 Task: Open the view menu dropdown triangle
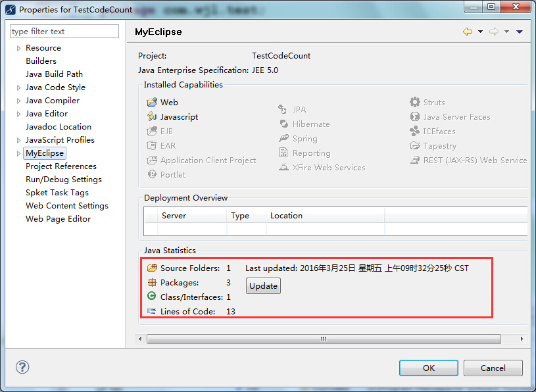[520, 32]
